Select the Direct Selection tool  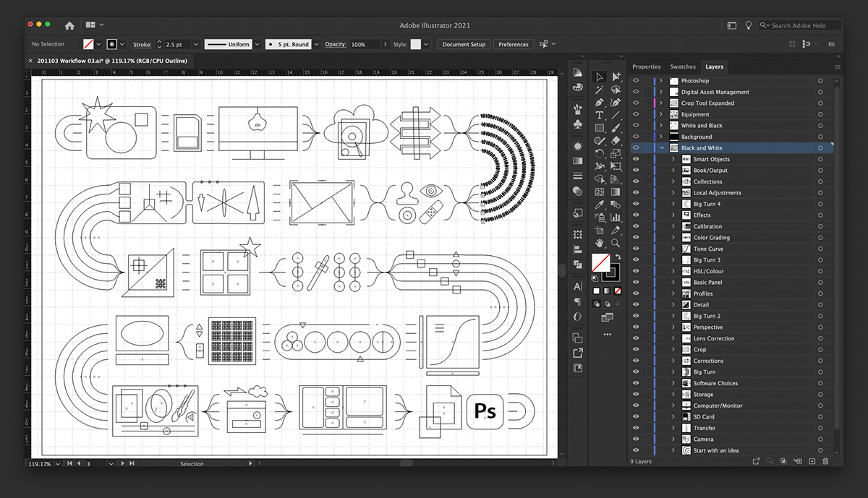click(x=616, y=77)
